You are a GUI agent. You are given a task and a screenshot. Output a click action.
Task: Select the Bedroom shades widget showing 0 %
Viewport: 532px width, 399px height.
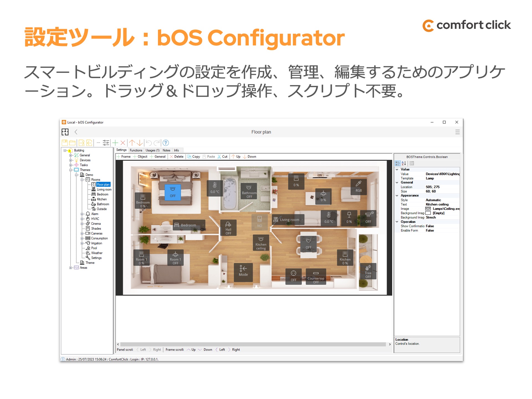pos(143,201)
